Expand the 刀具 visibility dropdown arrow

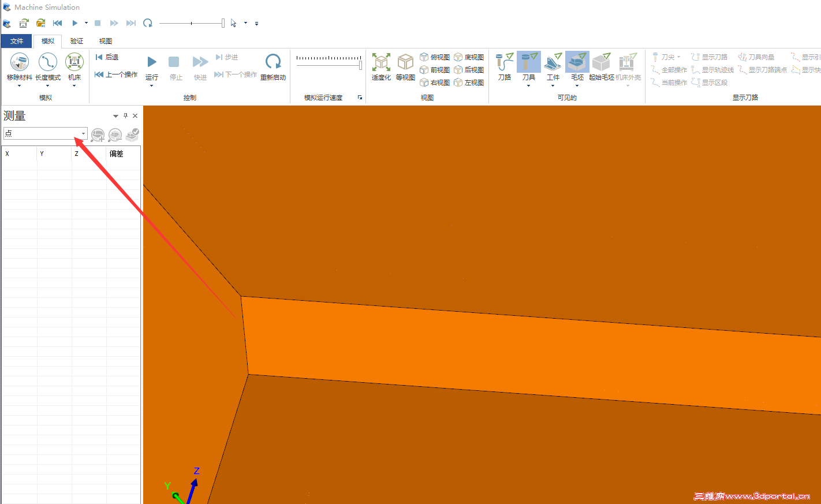[x=529, y=86]
